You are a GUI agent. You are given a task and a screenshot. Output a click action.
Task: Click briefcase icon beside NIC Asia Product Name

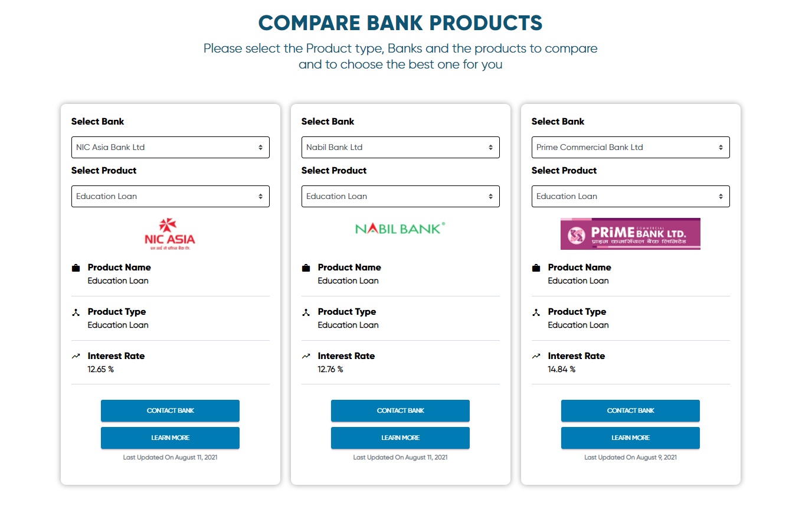tap(76, 268)
